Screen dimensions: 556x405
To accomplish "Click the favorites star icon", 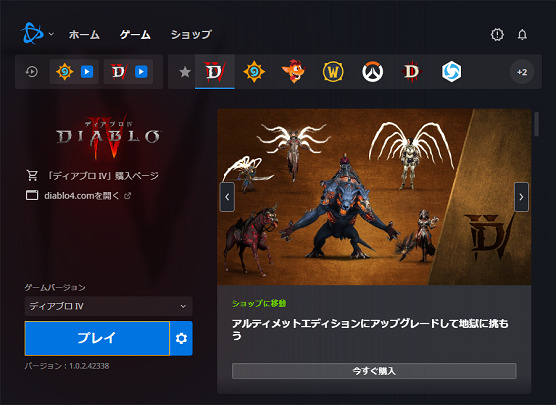I will pyautogui.click(x=185, y=72).
